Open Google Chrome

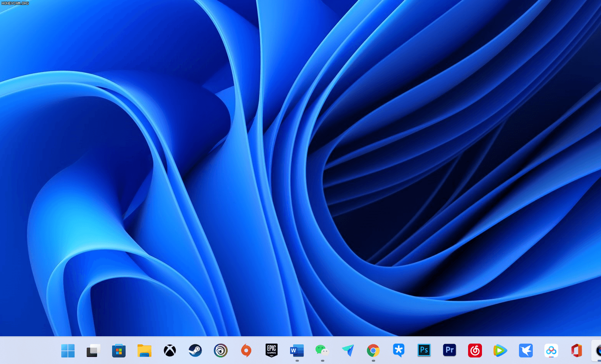373,351
